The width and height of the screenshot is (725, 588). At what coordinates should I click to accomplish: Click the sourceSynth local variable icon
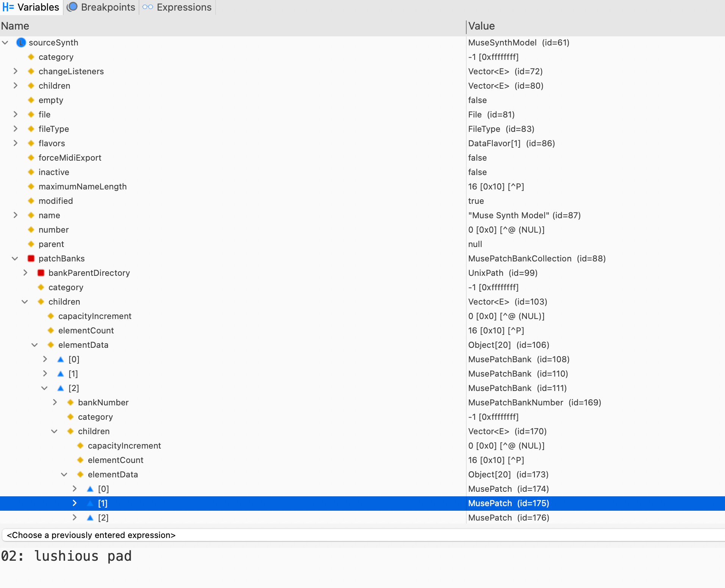(x=21, y=42)
